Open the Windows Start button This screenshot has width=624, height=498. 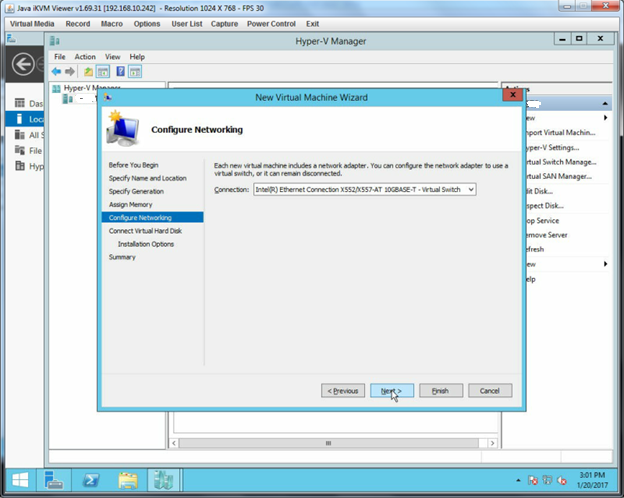click(x=20, y=480)
